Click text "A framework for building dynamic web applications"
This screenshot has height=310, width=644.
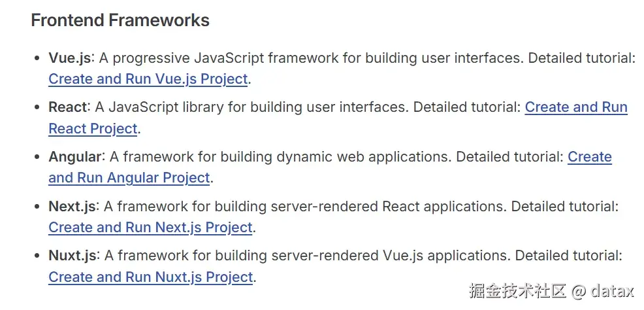click(280, 157)
